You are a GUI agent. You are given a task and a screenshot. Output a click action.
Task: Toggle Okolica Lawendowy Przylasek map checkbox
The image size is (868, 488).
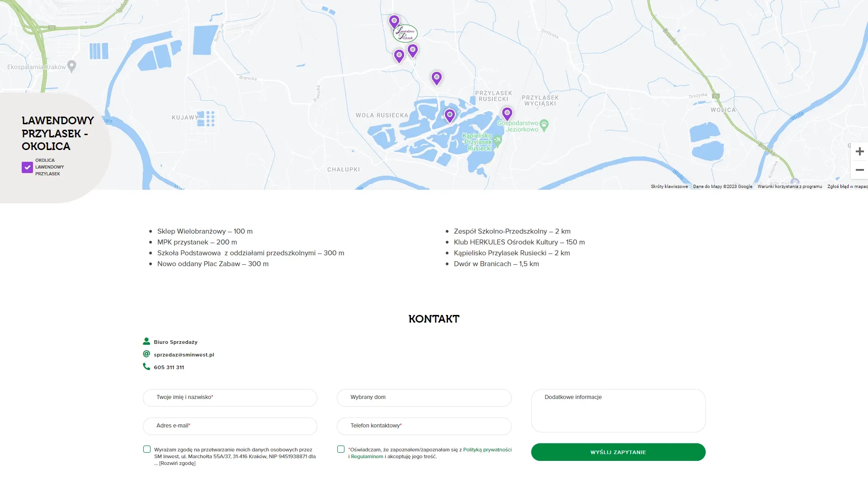pos(27,167)
